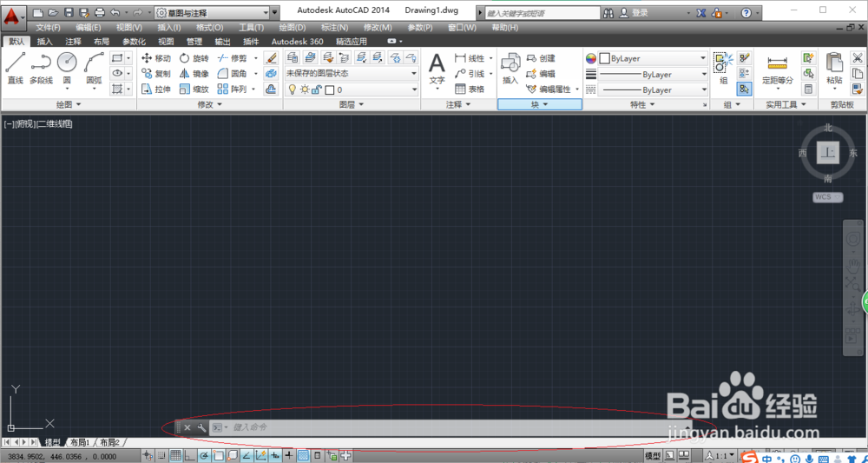The image size is (868, 463).
Task: Click the 表格 (Table) tool
Action: [470, 89]
